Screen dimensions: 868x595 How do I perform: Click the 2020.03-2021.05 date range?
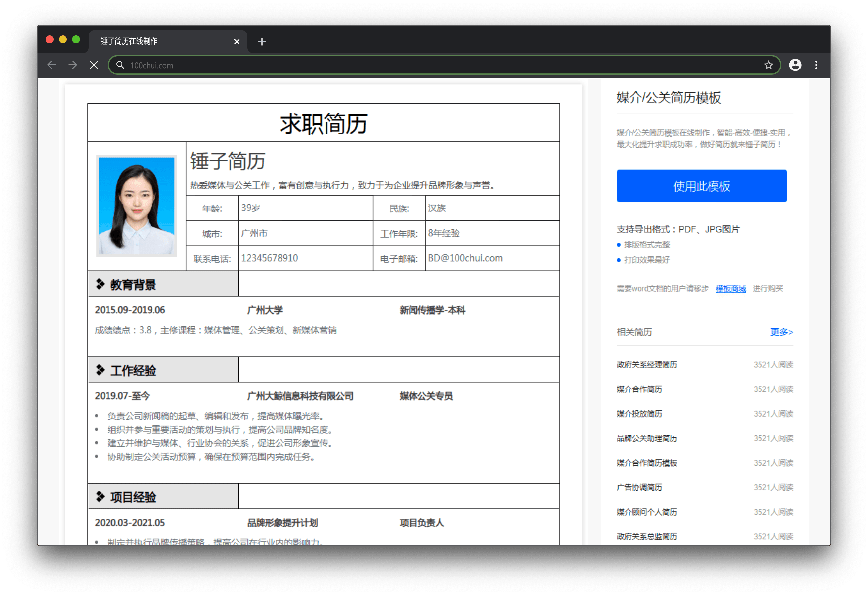[130, 523]
